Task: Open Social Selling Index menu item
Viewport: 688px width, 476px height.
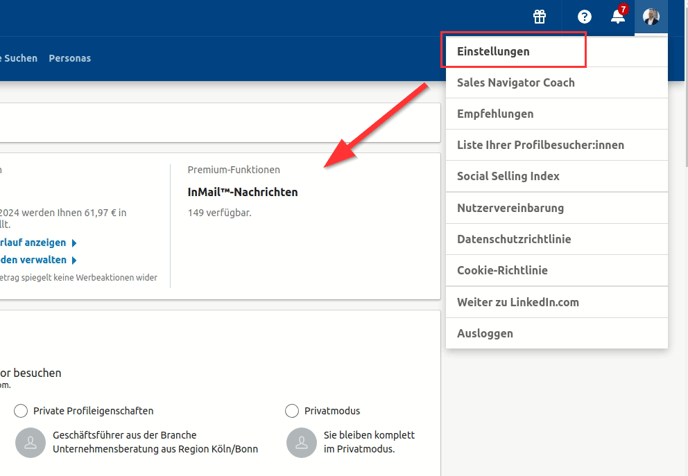Action: (508, 176)
